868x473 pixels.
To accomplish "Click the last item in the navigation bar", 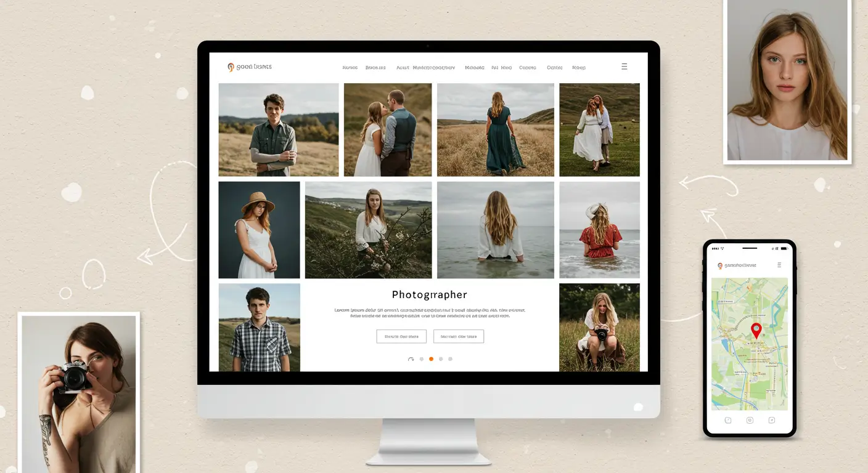I will point(578,68).
